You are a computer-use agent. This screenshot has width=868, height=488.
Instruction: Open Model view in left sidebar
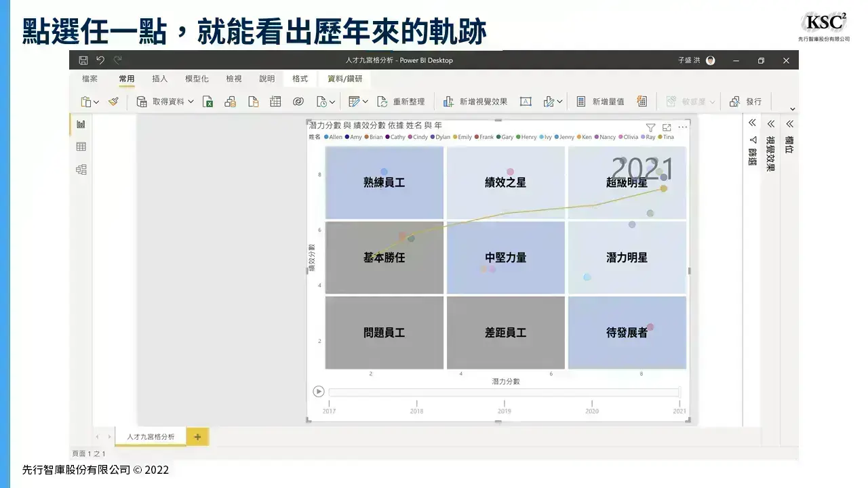point(81,169)
